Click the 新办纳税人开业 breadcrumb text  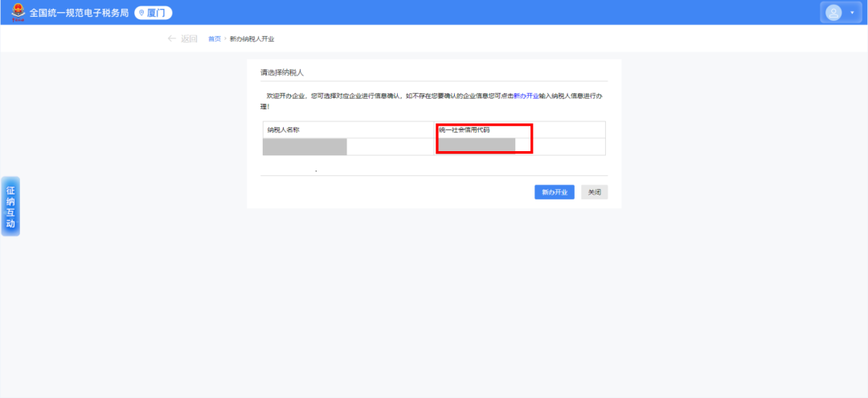252,39
